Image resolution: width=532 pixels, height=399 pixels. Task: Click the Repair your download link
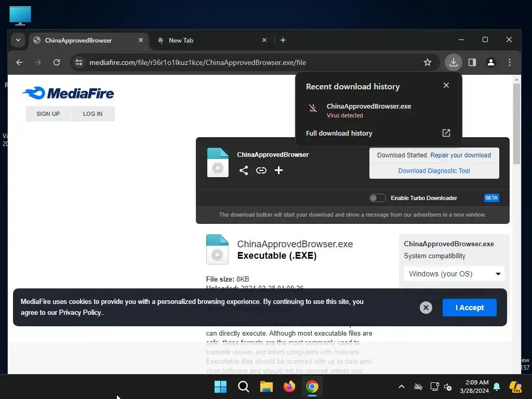pyautogui.click(x=460, y=155)
